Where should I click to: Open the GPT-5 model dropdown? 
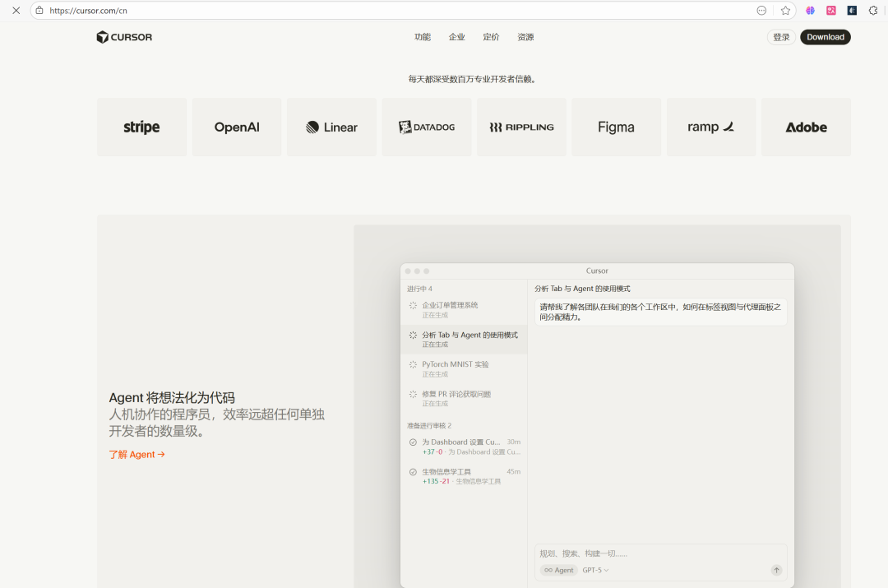[595, 570]
